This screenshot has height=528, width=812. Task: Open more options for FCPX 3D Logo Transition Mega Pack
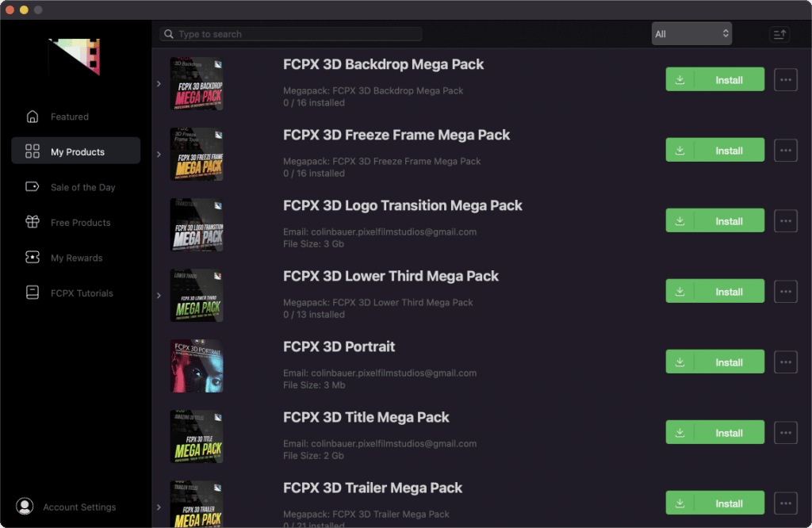[x=786, y=220]
